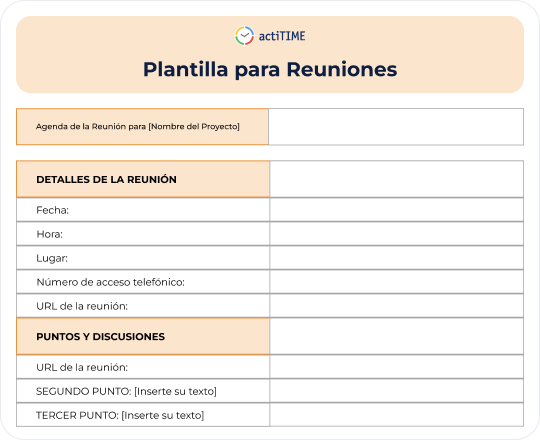
Task: Click 'SEGUNDO PUNTO: [Inserte su texto]' row
Action: [x=143, y=391]
